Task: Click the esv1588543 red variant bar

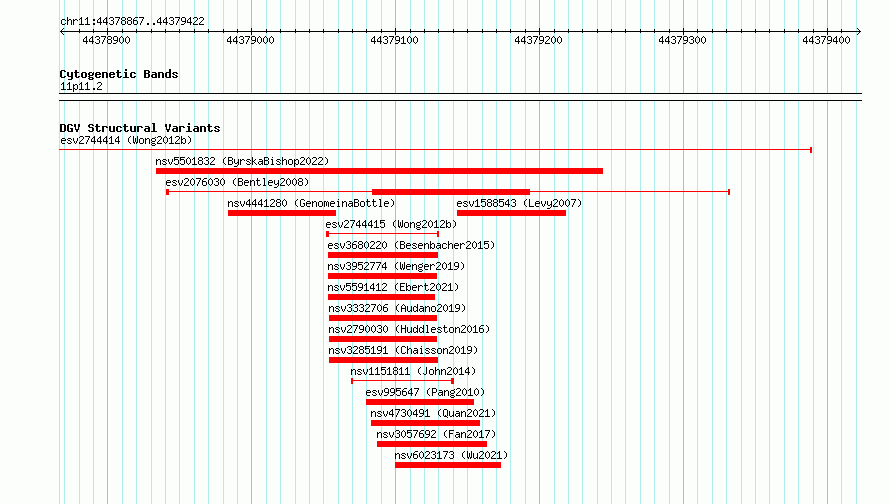Action: [x=511, y=213]
